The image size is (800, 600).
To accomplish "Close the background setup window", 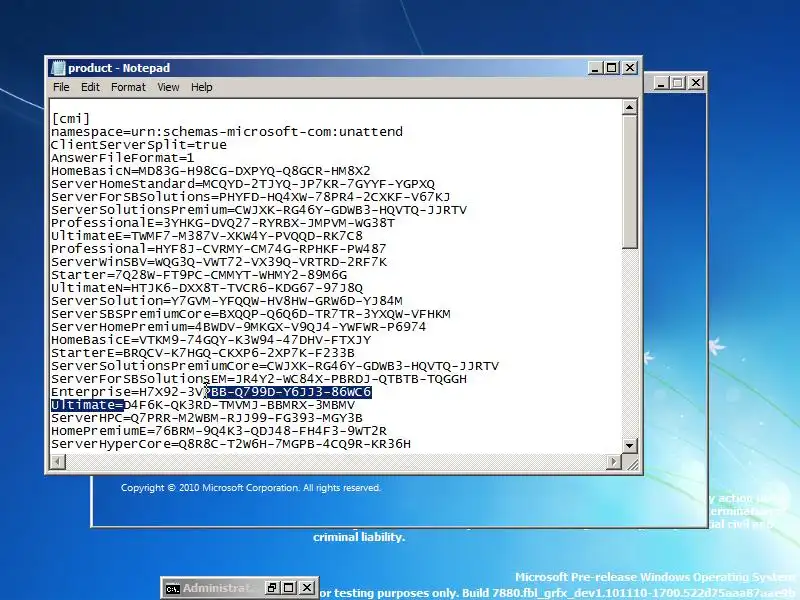I will tap(696, 83).
